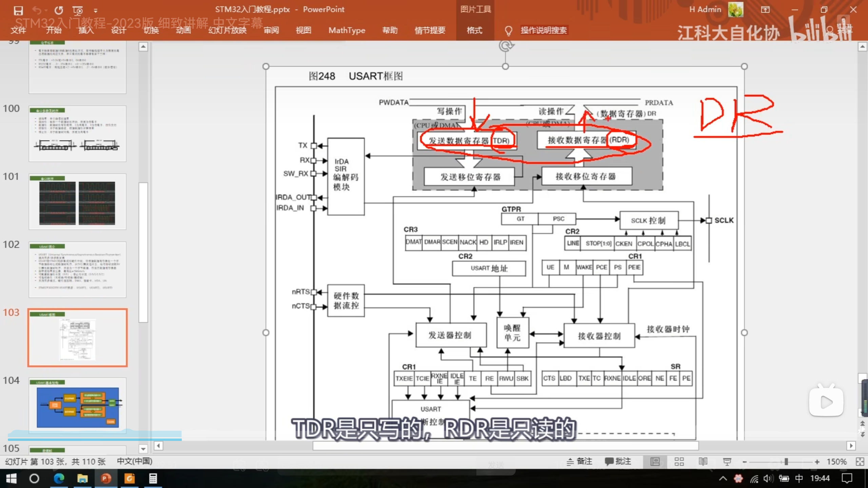Screen dimensions: 868x488
Task: Click the Slide Show view status icon
Action: click(x=727, y=461)
